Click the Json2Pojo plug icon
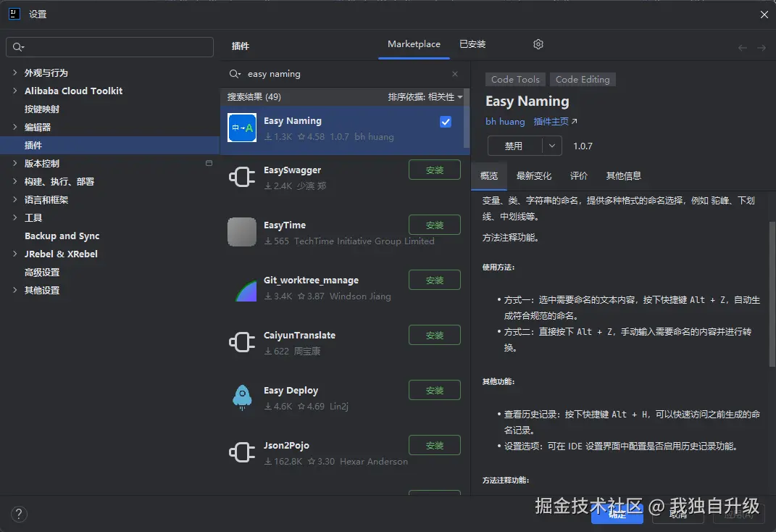 [242, 452]
